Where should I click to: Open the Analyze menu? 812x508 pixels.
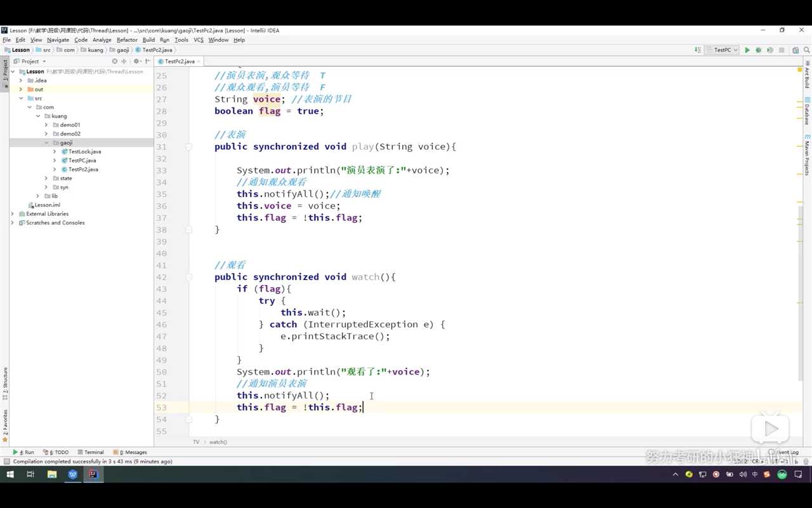click(101, 40)
